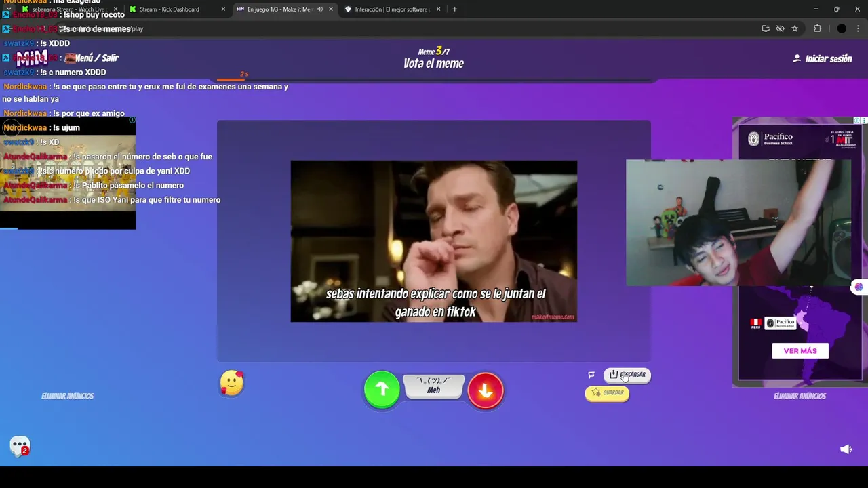868x488 pixels.
Task: Click the voting timer progress bar
Action: (434, 80)
